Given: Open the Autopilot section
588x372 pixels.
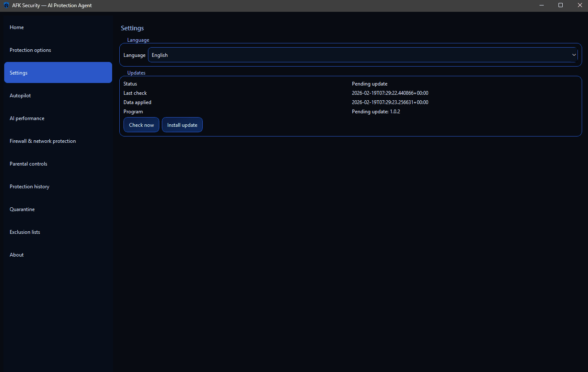Looking at the screenshot, I should pos(20,95).
